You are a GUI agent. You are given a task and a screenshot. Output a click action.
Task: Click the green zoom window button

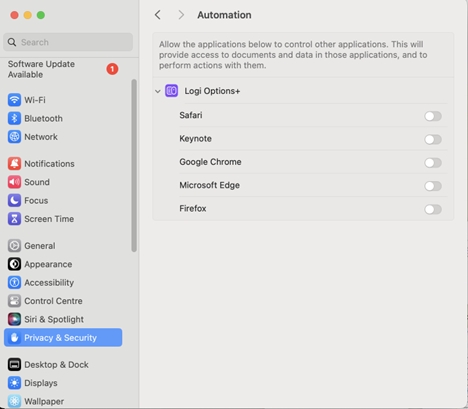click(x=41, y=15)
